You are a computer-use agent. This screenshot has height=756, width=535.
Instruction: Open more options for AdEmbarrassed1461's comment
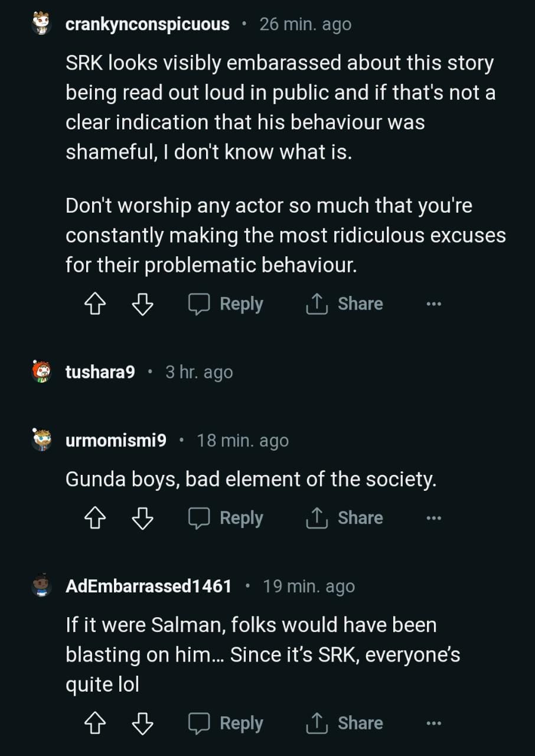[433, 724]
